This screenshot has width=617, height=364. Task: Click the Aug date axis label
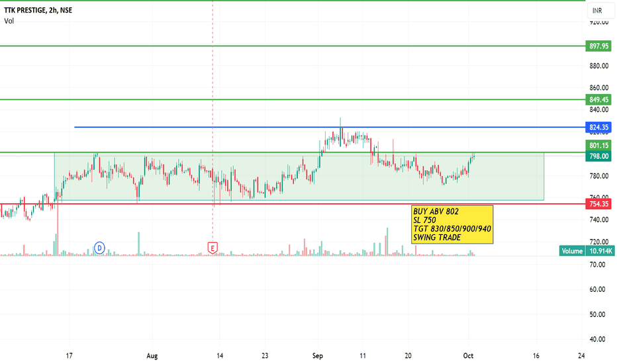point(152,356)
